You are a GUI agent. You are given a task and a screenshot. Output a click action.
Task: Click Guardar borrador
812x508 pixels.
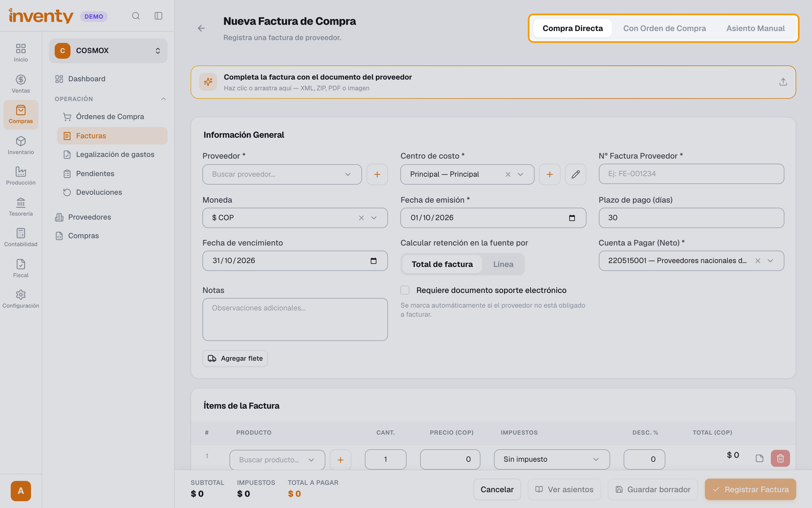[653, 490]
